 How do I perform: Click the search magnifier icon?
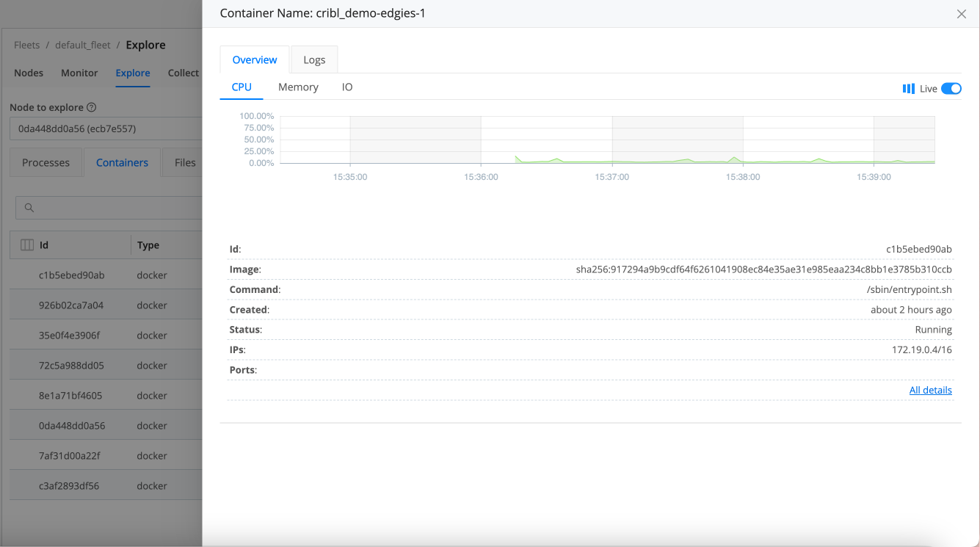pos(29,208)
